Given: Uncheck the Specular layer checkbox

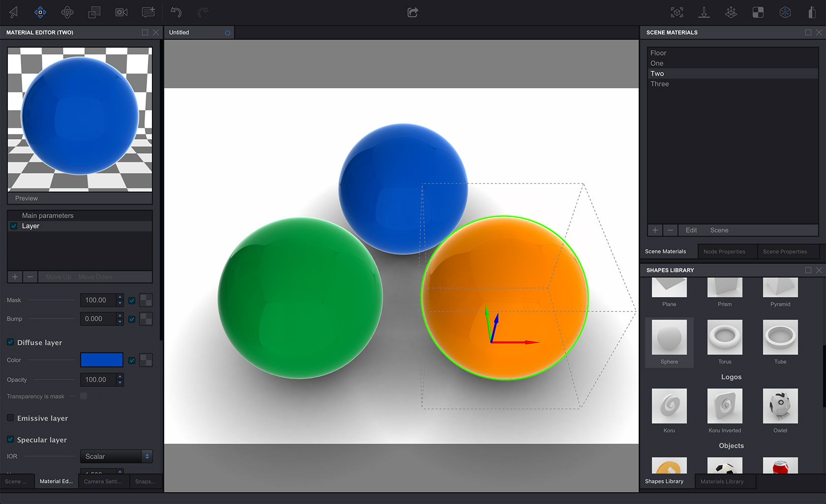Looking at the screenshot, I should (10, 439).
